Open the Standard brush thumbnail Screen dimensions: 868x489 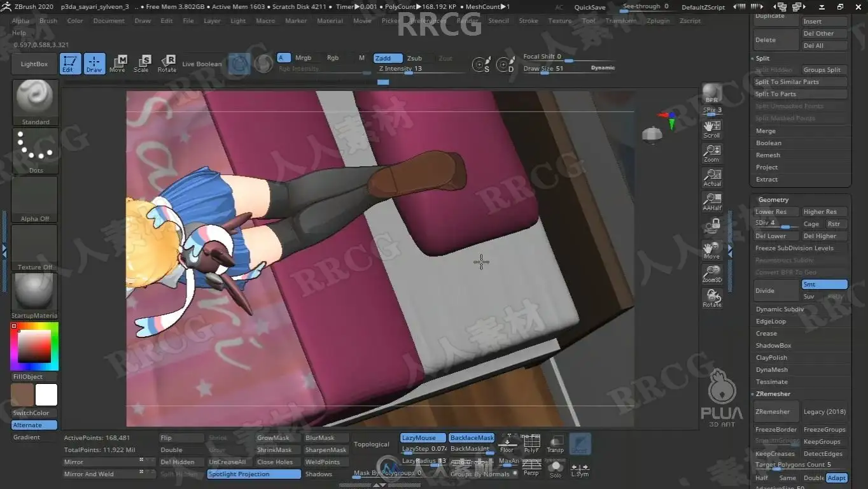coord(35,103)
